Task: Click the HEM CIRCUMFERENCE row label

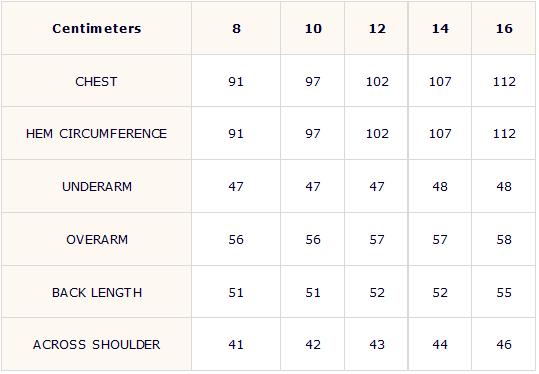Action: click(x=97, y=134)
